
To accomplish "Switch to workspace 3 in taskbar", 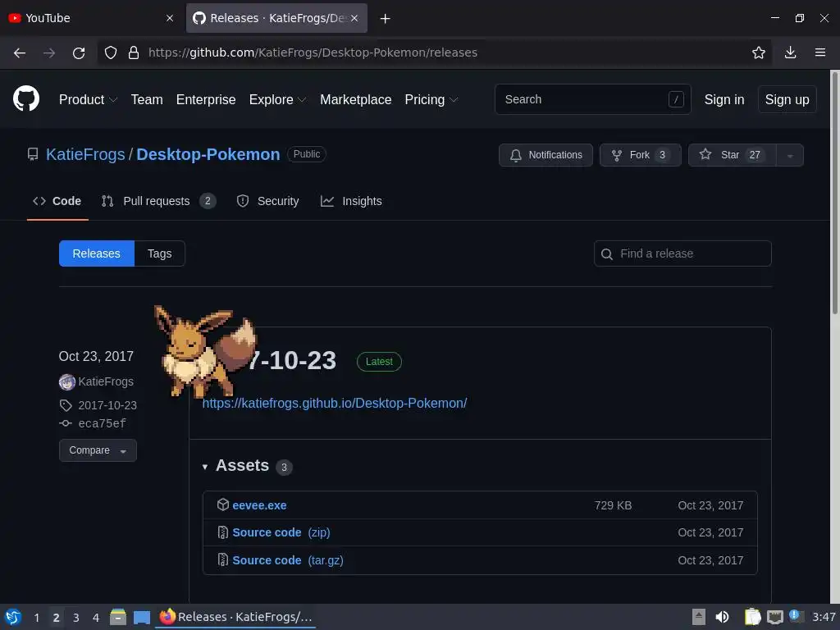I will [x=76, y=618].
